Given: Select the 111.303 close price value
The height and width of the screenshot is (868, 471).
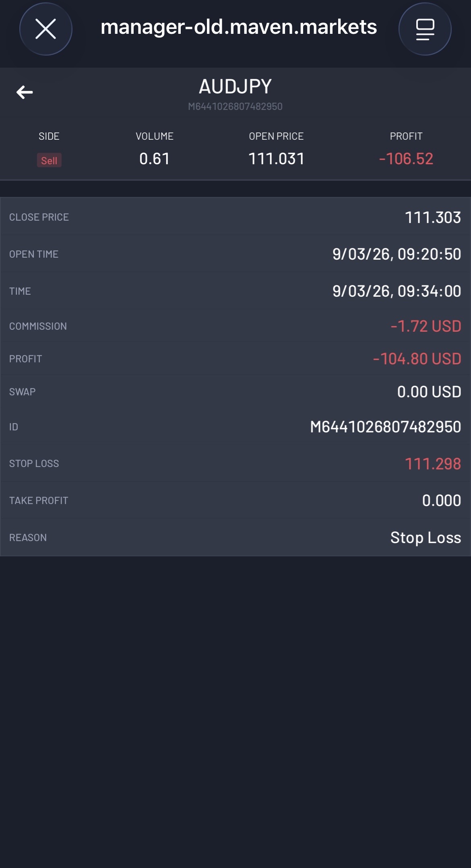Looking at the screenshot, I should tap(433, 217).
